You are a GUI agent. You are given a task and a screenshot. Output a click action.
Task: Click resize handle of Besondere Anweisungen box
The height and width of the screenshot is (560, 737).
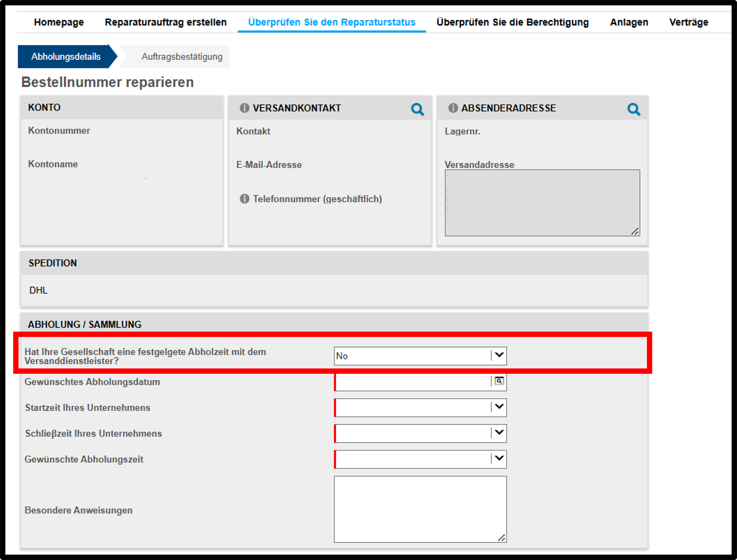tap(501, 538)
